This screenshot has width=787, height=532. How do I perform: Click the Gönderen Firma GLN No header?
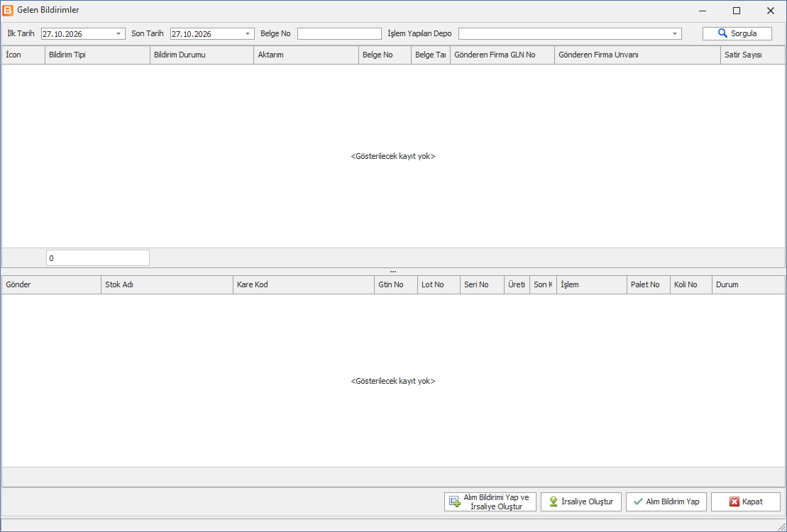pyautogui.click(x=502, y=55)
